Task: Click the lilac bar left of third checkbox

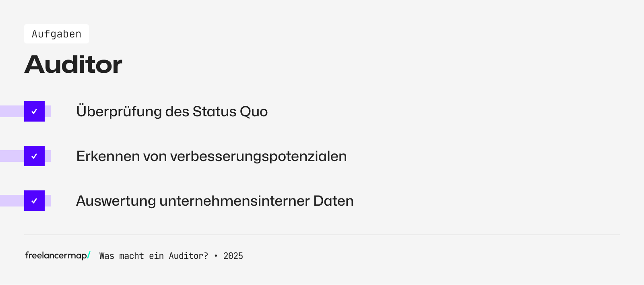Action: pos(12,201)
